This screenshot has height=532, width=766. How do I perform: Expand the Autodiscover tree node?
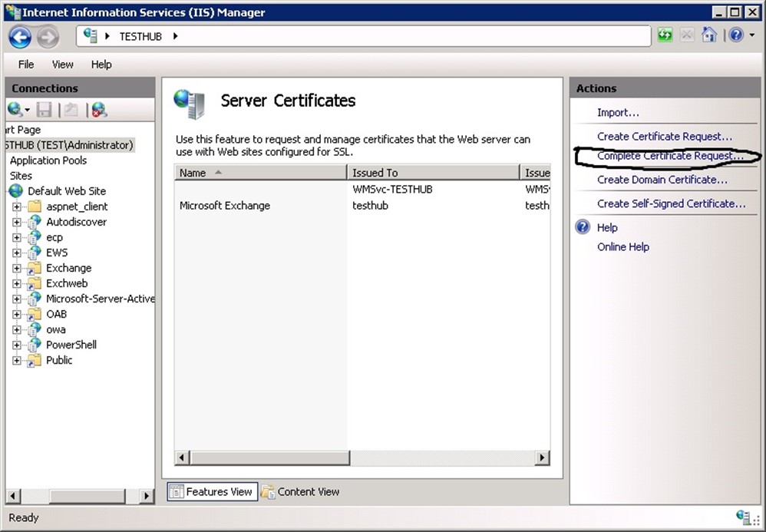tap(17, 222)
